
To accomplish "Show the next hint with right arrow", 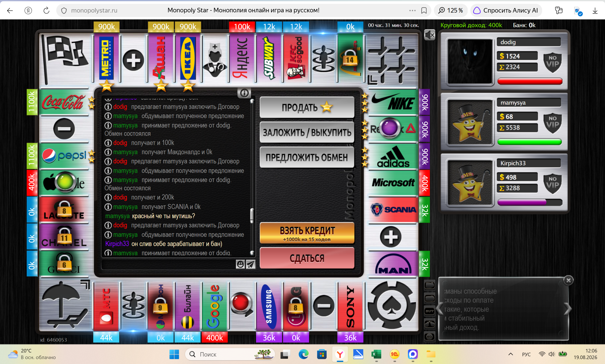I will click(567, 309).
